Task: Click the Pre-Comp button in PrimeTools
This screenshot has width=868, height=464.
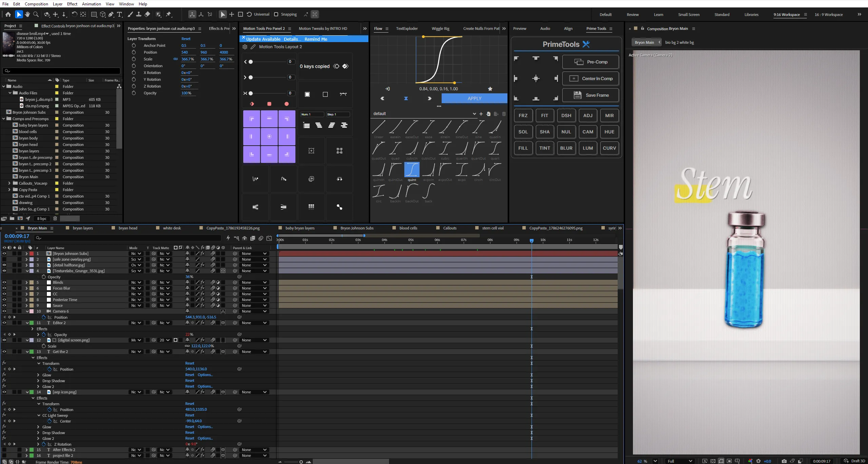Action: coord(591,62)
